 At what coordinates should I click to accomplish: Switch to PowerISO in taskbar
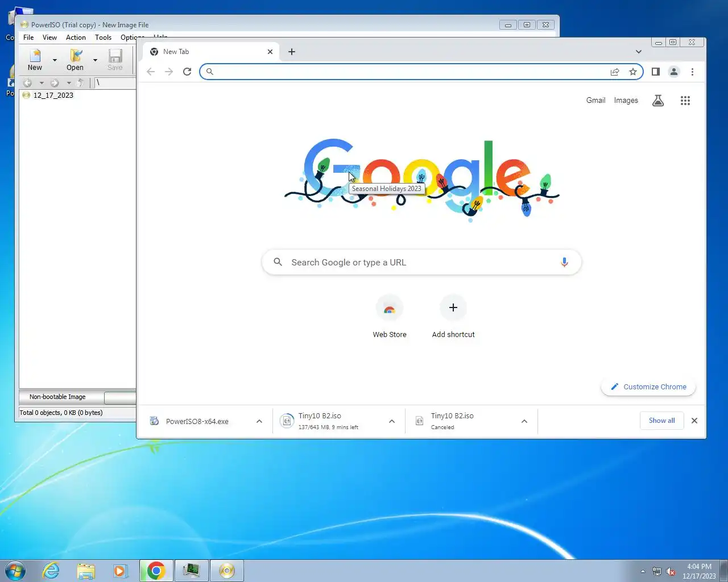coord(226,571)
